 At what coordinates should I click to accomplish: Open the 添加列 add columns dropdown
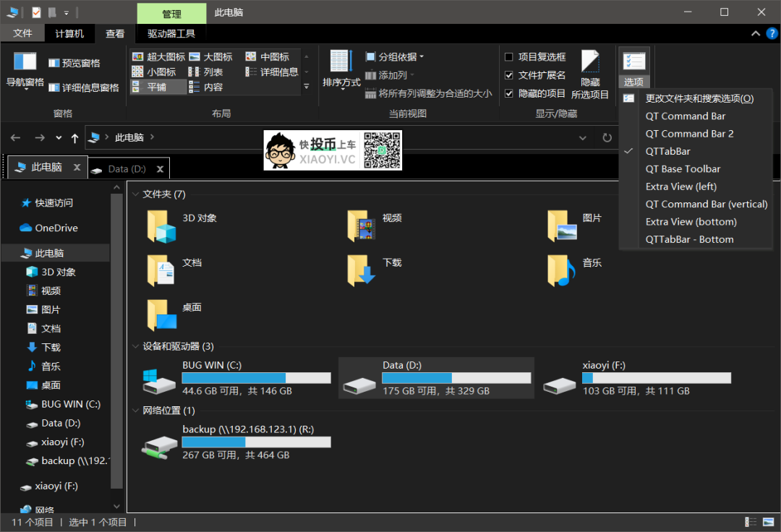pos(390,75)
